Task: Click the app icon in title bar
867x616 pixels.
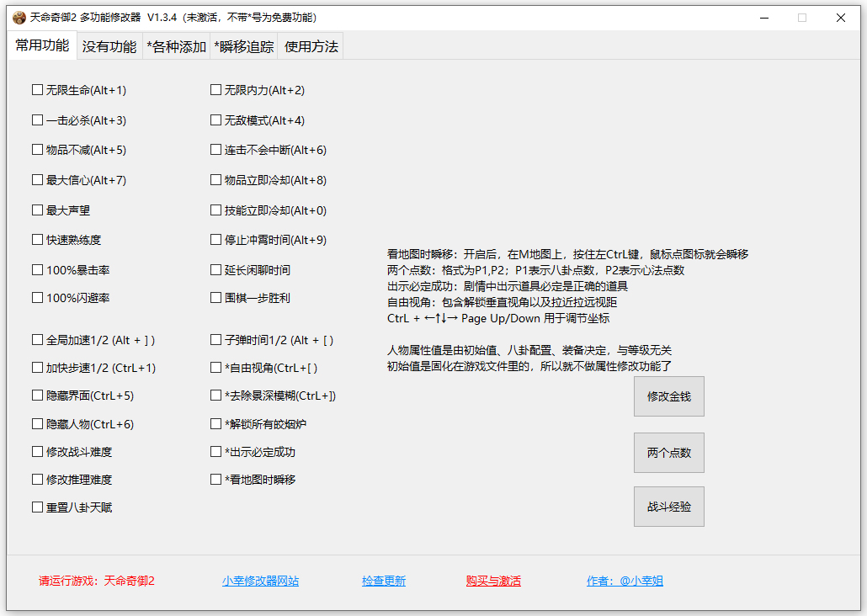Action: pyautogui.click(x=19, y=18)
